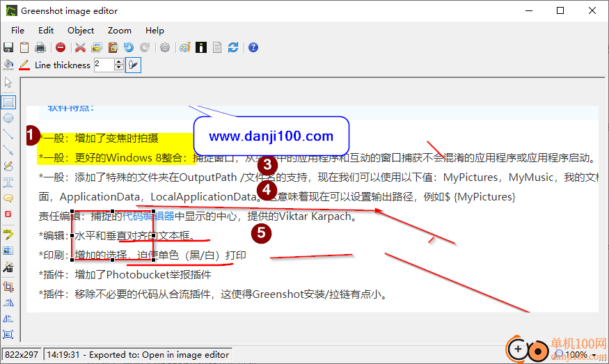
Task: Click the blue 代码编辑器 link text
Action: [148, 216]
